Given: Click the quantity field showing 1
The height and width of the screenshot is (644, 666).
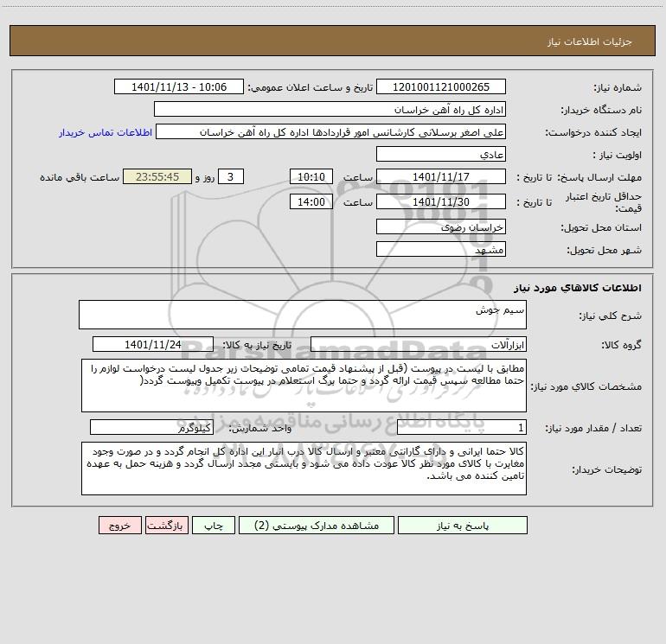Looking at the screenshot, I should 462,427.
